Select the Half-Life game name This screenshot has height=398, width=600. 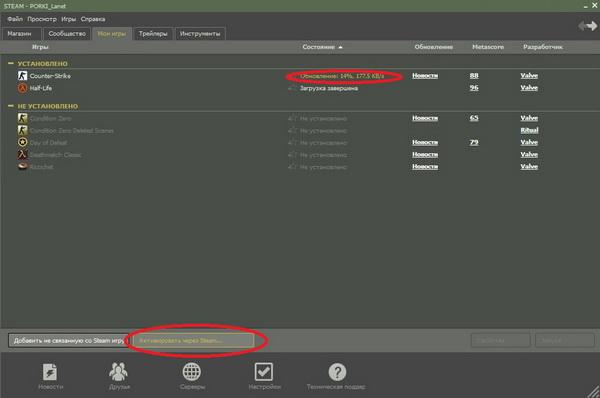(41, 88)
